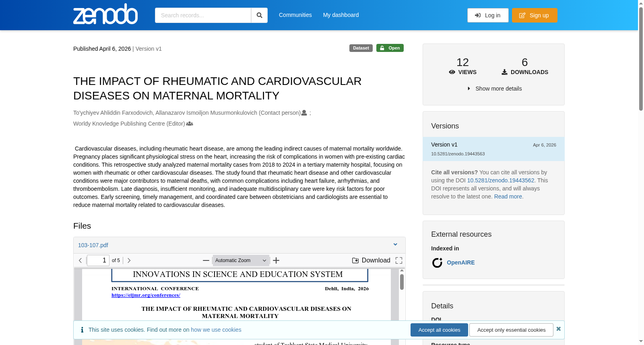Click the cookie info icon
Viewport: 644px width, 345px height.
tap(82, 330)
